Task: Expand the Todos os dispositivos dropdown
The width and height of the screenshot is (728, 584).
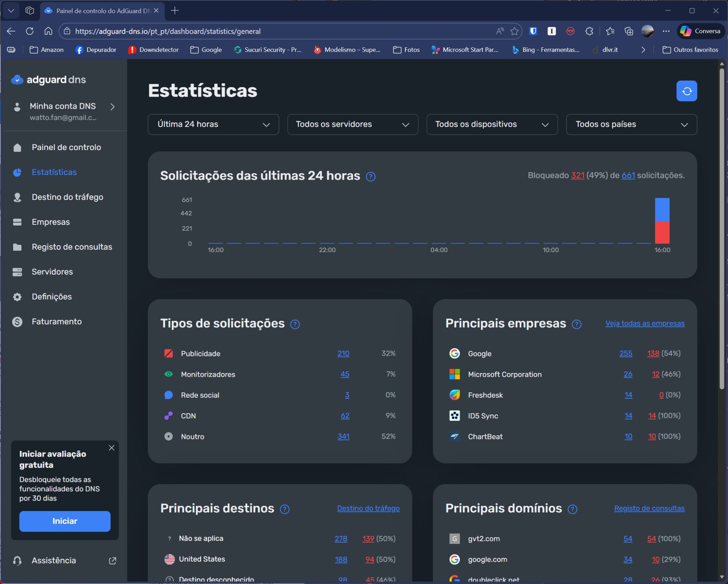Action: pos(492,124)
